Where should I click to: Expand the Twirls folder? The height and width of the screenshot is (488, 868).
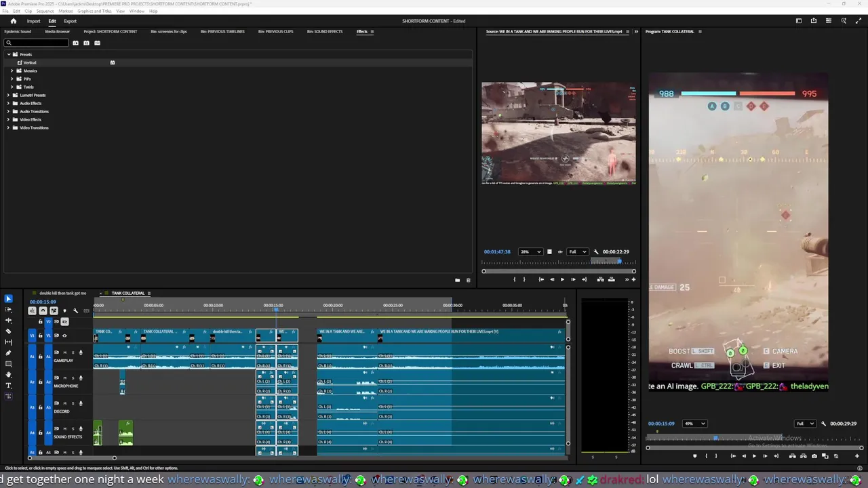click(x=12, y=87)
